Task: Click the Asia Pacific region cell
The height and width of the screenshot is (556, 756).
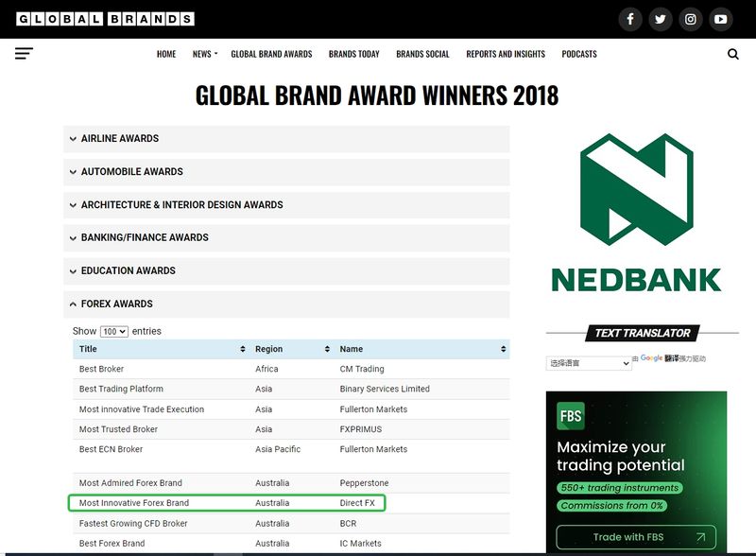Action: pyautogui.click(x=278, y=449)
